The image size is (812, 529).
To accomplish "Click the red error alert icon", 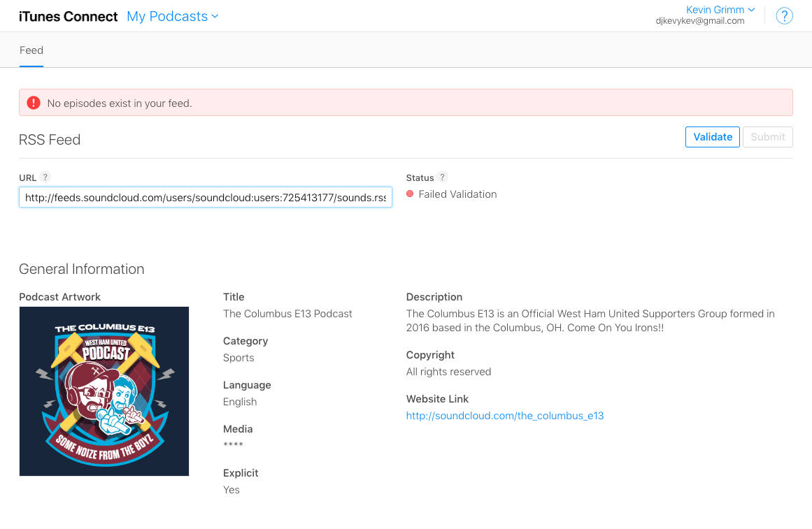I will tap(34, 103).
